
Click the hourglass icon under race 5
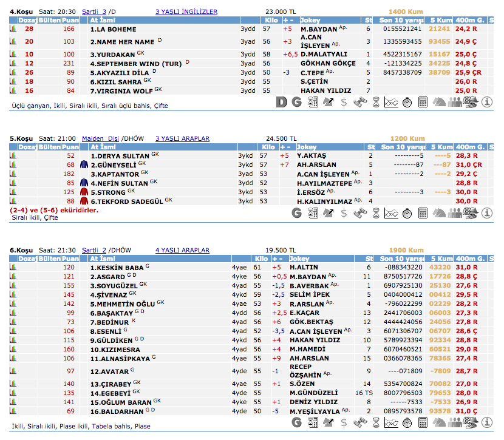point(376,213)
